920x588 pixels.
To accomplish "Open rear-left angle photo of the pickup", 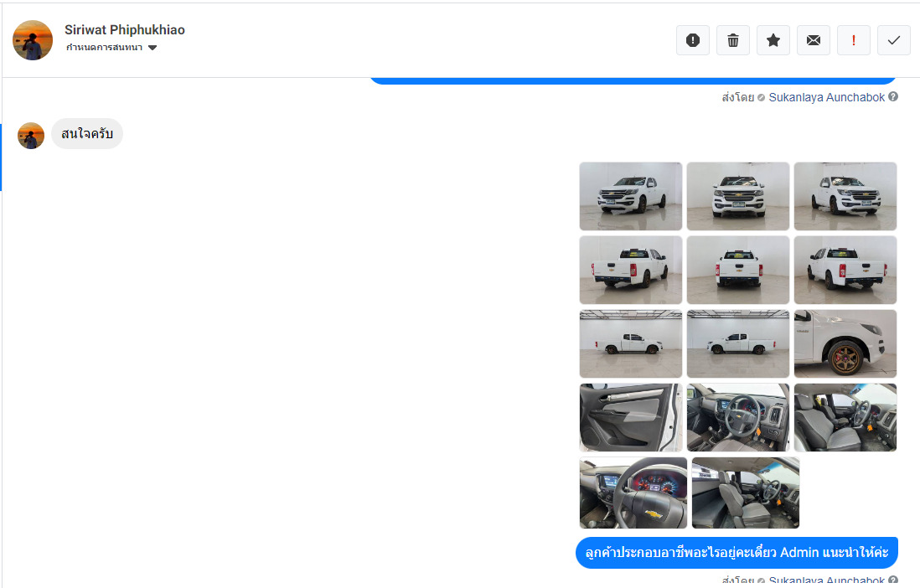I will coord(845,270).
